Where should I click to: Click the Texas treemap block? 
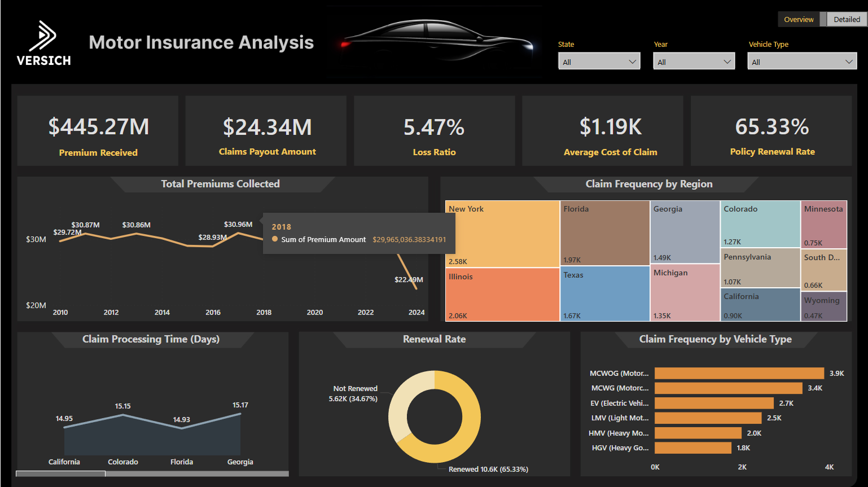point(604,293)
